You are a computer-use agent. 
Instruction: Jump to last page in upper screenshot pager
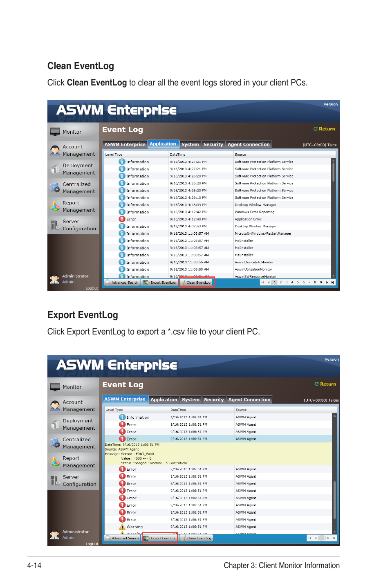333,282
